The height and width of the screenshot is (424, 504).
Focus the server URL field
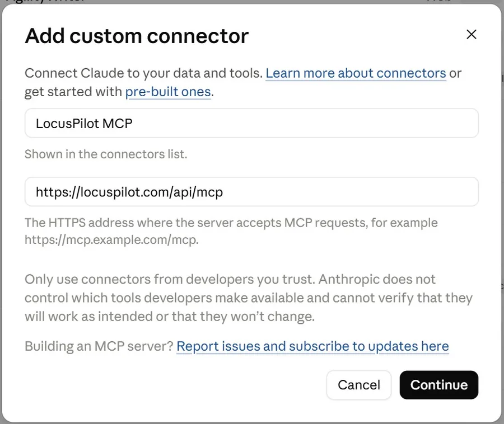coord(251,192)
